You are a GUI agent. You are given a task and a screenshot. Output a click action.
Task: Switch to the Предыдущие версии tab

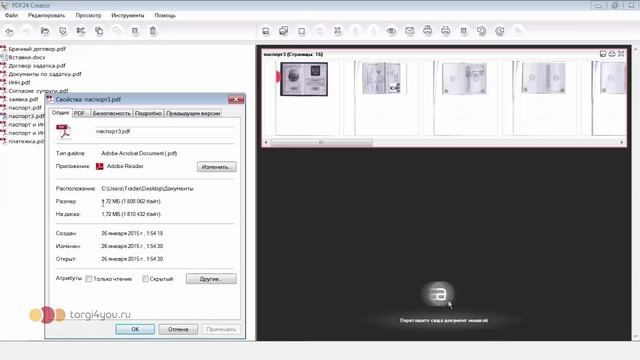193,113
